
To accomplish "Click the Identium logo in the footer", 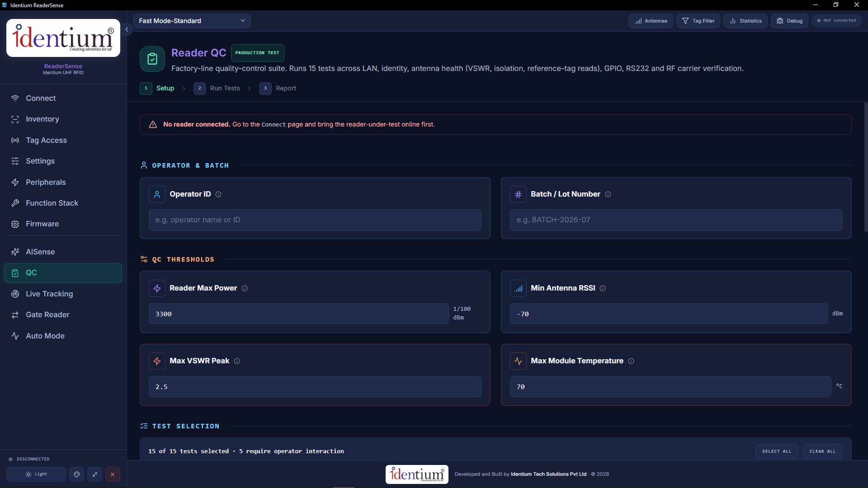I will click(x=417, y=474).
